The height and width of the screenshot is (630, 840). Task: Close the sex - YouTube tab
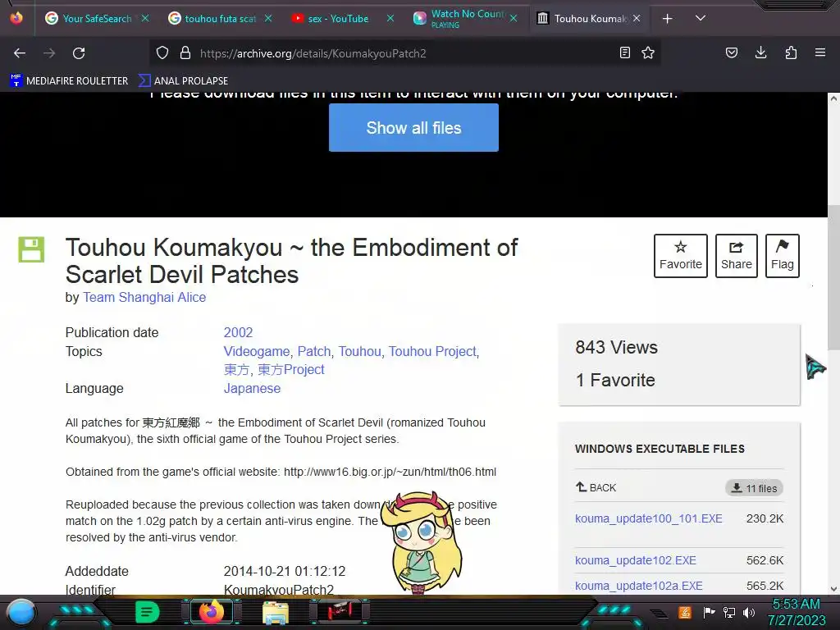point(390,19)
